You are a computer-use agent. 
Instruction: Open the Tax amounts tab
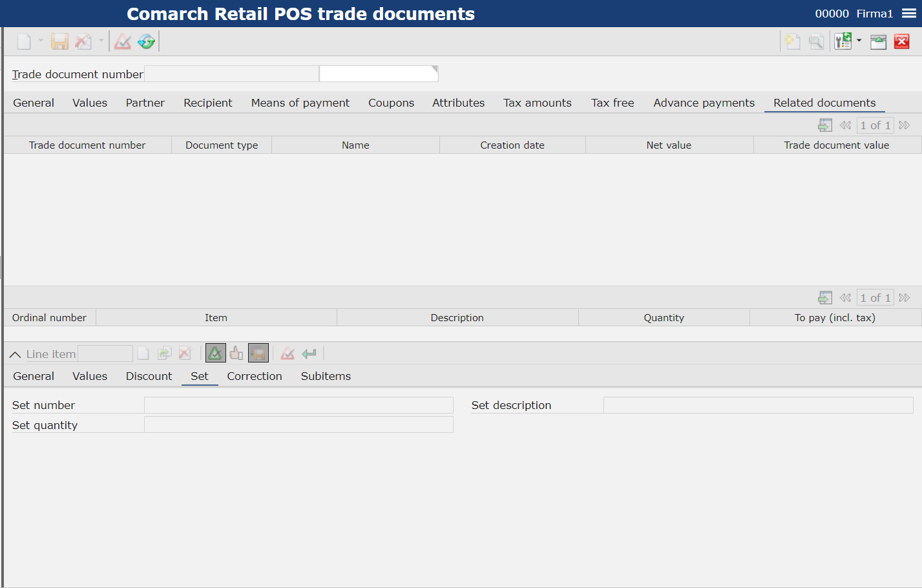tap(538, 103)
